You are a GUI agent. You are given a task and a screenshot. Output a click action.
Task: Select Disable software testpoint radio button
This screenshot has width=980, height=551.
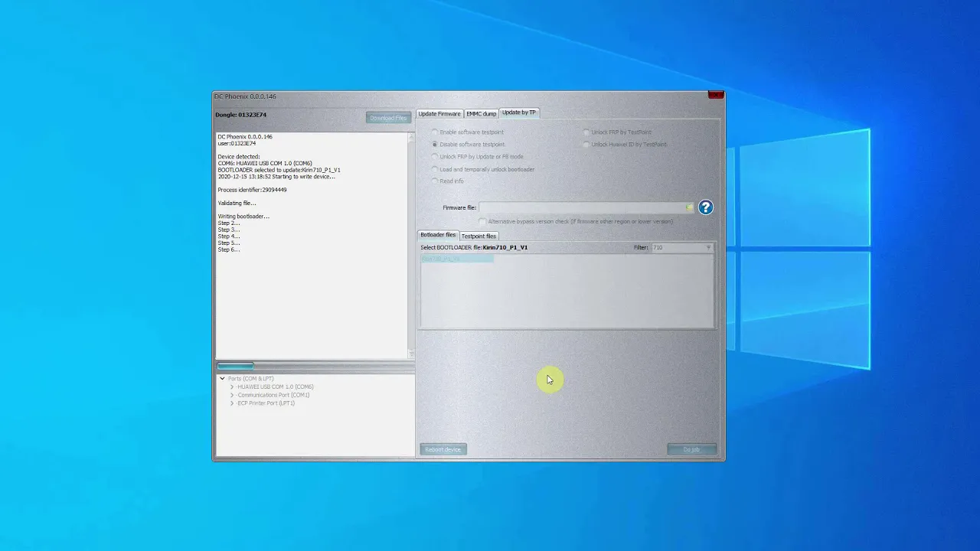pyautogui.click(x=436, y=145)
